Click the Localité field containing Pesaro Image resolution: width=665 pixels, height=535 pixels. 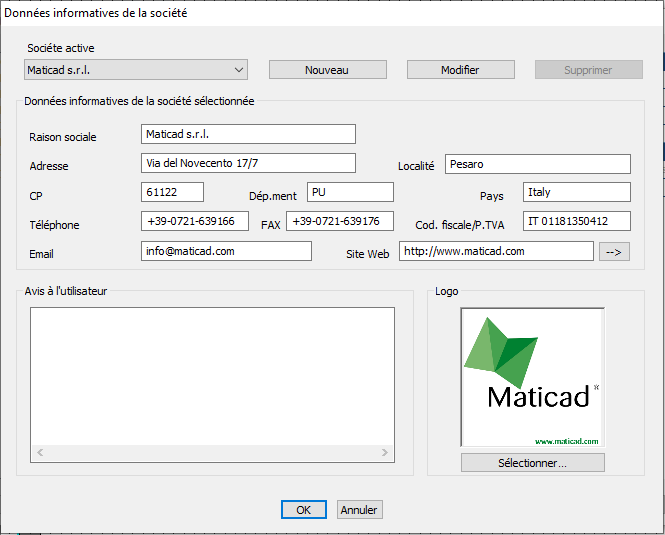(x=538, y=164)
